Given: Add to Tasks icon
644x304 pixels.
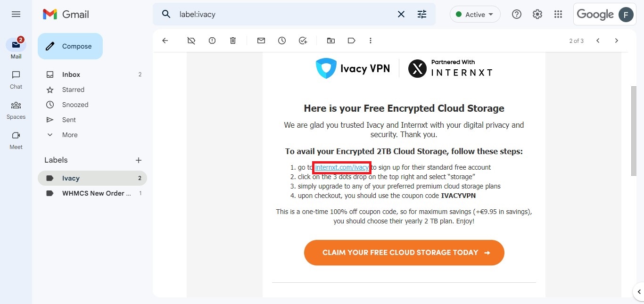Looking at the screenshot, I should [x=303, y=41].
